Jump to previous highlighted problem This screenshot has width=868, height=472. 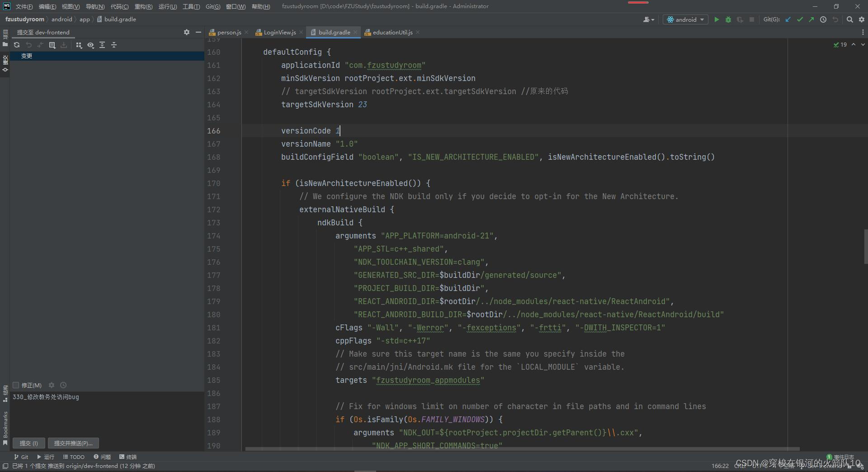coord(853,44)
